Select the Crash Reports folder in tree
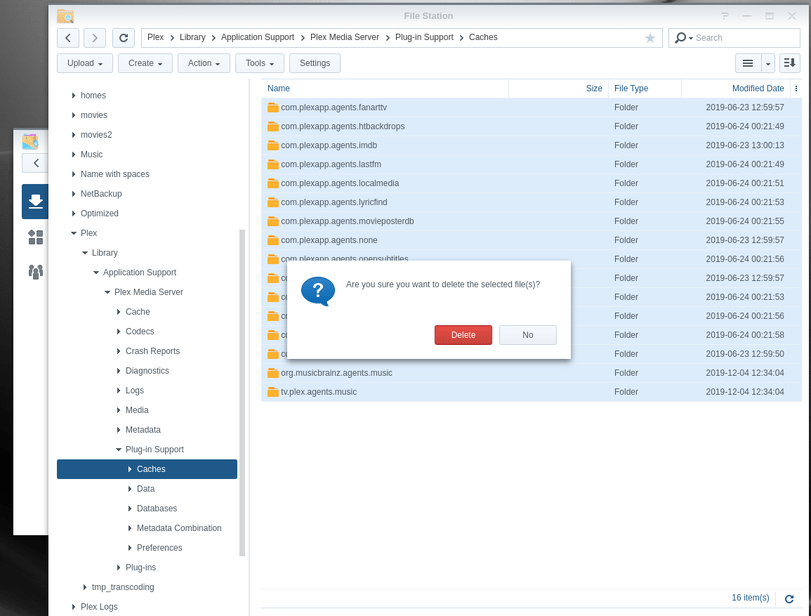This screenshot has width=811, height=616. pos(153,351)
